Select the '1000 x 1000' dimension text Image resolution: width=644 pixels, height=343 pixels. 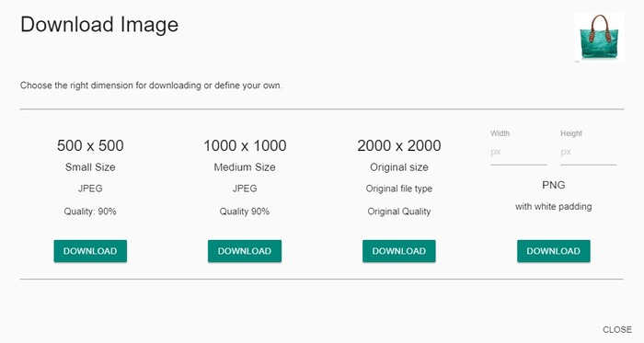245,145
